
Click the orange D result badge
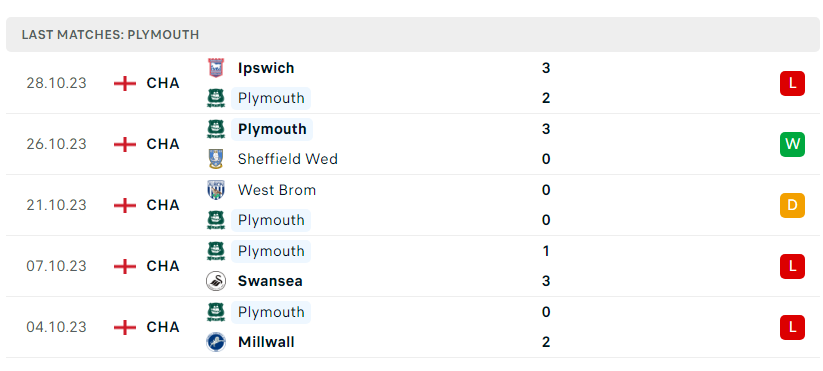click(x=792, y=205)
